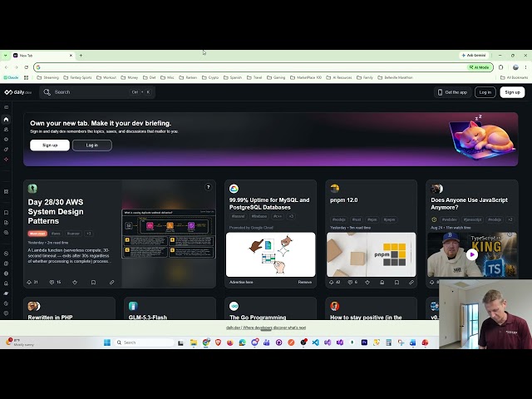Open the 99.99% Uptime for MySQL ad title
The image size is (532, 399).
click(269, 204)
